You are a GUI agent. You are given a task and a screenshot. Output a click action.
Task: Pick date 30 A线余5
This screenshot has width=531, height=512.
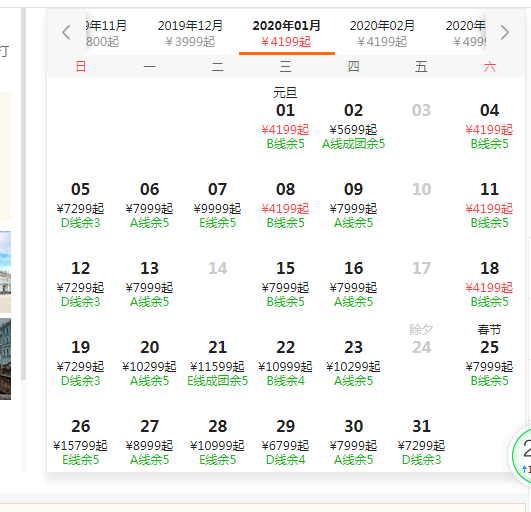pyautogui.click(x=354, y=442)
